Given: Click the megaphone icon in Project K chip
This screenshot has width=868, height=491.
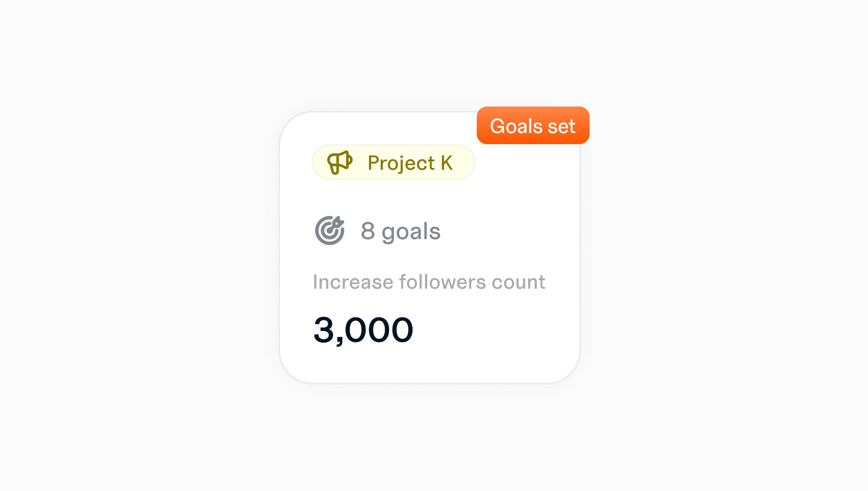Looking at the screenshot, I should point(340,163).
